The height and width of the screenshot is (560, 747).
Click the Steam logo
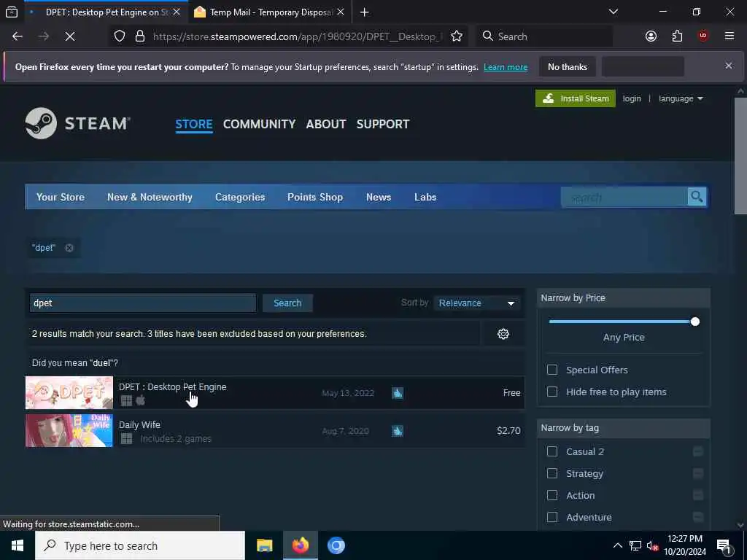click(77, 123)
